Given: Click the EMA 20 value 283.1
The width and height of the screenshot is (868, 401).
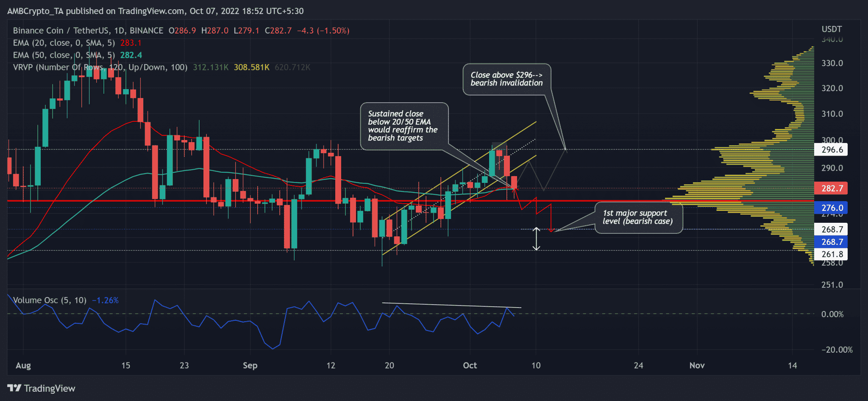Looking at the screenshot, I should pos(131,43).
